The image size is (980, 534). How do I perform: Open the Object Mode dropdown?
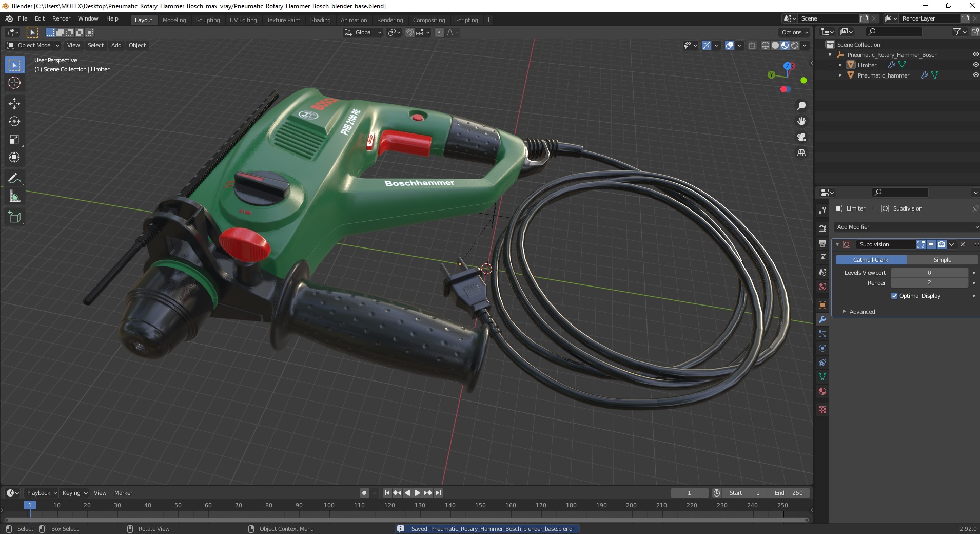click(34, 45)
